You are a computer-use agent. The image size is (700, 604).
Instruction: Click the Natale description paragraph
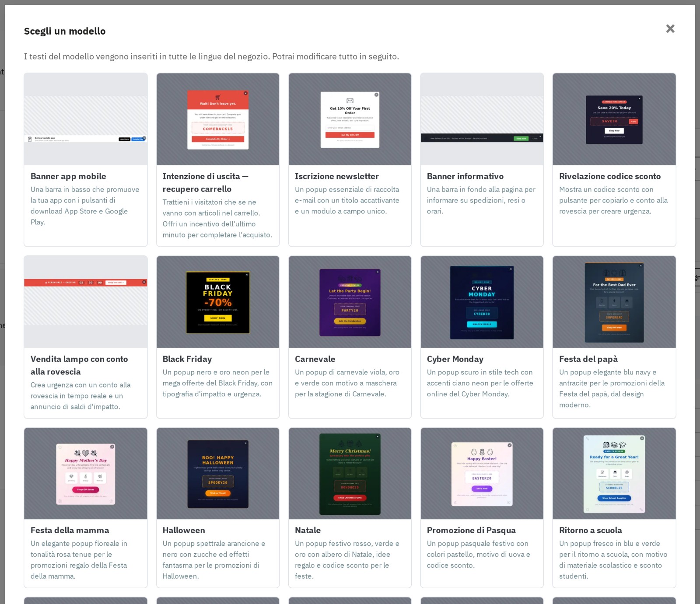tap(347, 560)
